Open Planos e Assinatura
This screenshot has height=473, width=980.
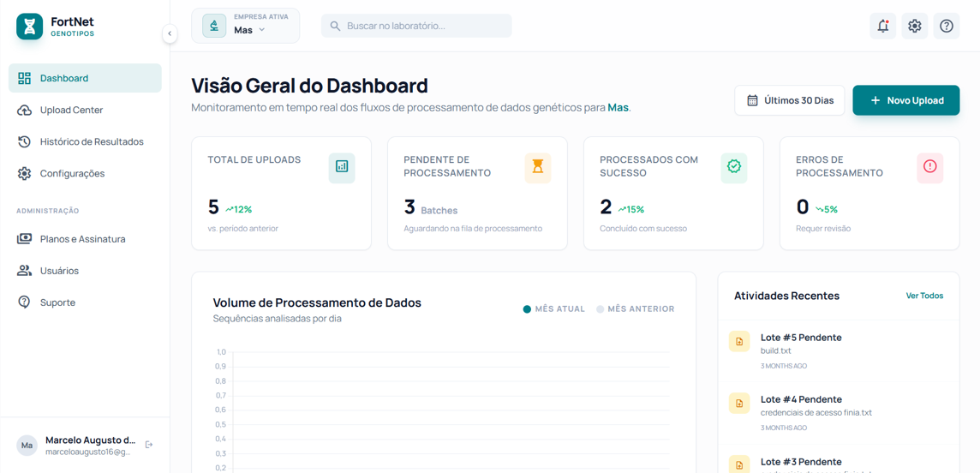coord(85,239)
